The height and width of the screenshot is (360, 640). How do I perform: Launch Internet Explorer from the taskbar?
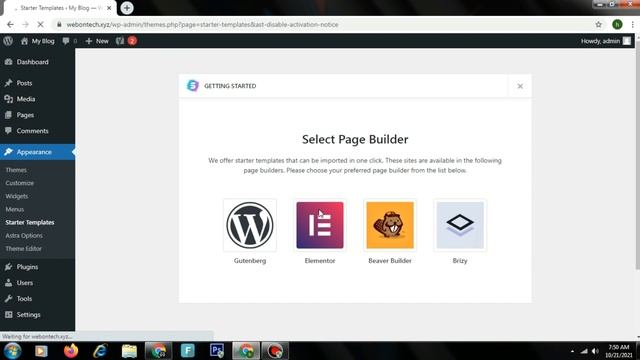[x=100, y=351]
